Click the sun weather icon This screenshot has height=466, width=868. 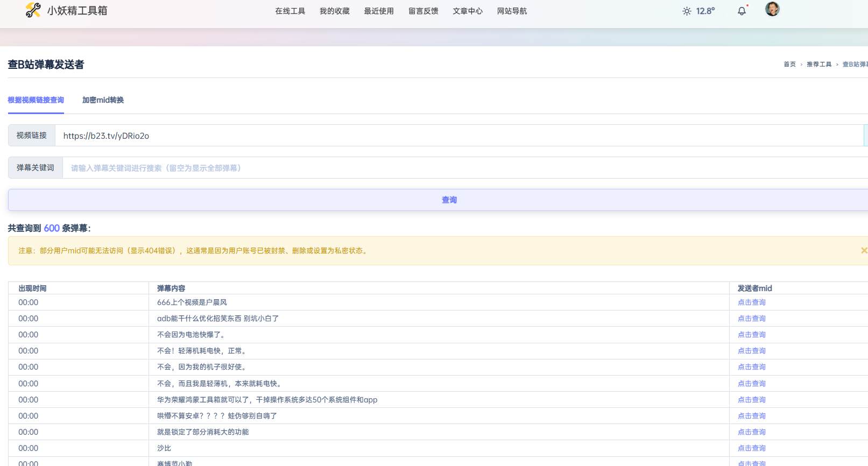click(x=687, y=11)
